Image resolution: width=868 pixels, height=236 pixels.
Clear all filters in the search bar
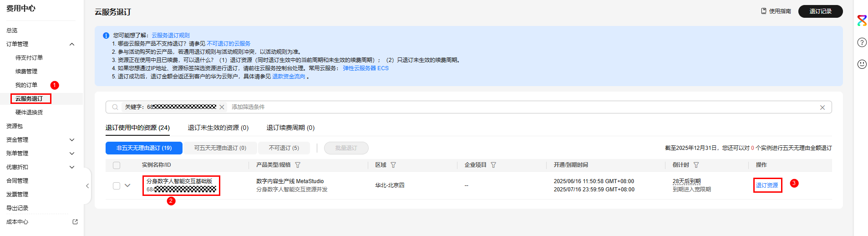coord(822,108)
